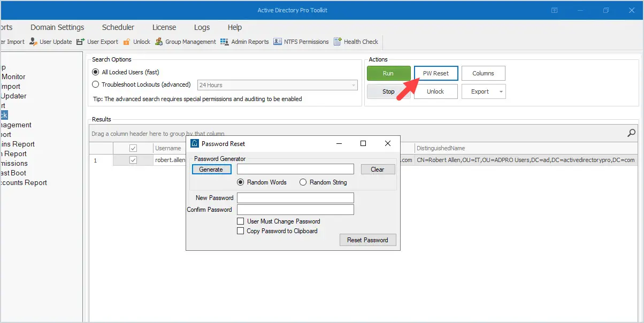Open the Last Boot item in the sidebar
644x323 pixels.
[x=13, y=173]
